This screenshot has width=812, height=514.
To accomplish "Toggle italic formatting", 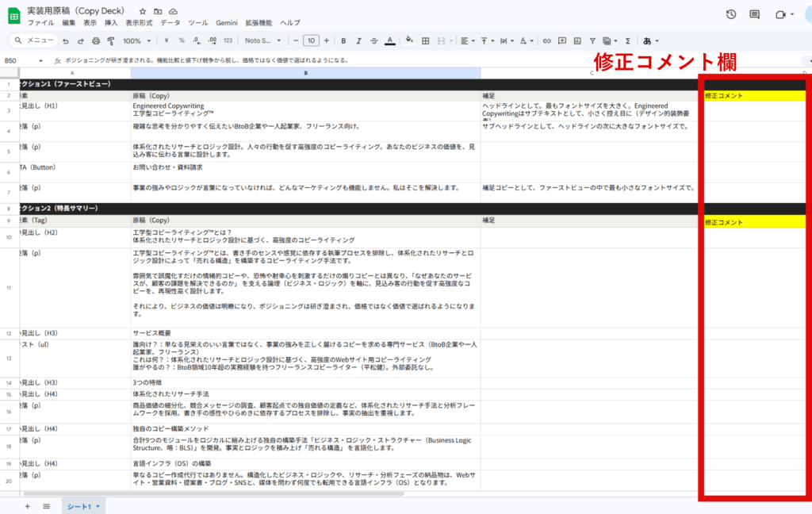I will (x=358, y=40).
